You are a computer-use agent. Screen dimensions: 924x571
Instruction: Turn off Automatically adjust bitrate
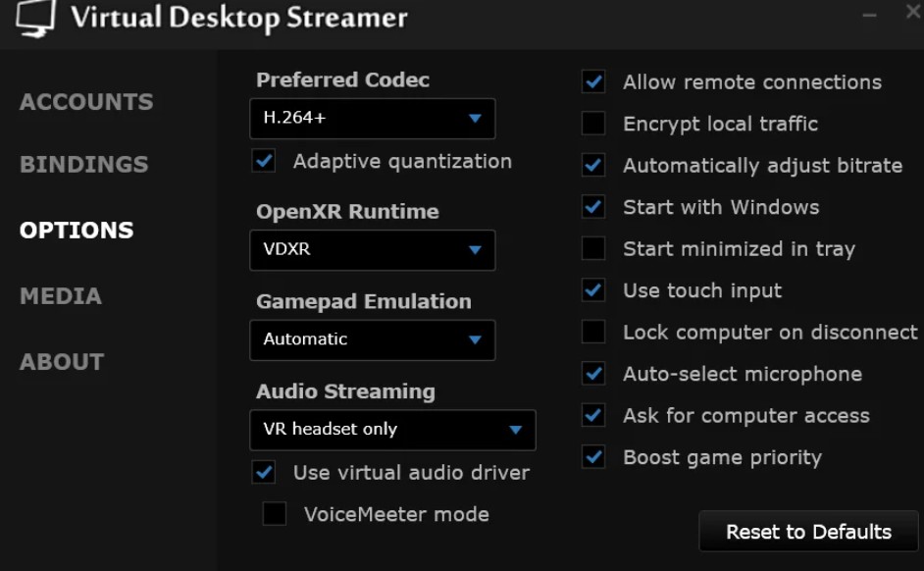point(592,166)
